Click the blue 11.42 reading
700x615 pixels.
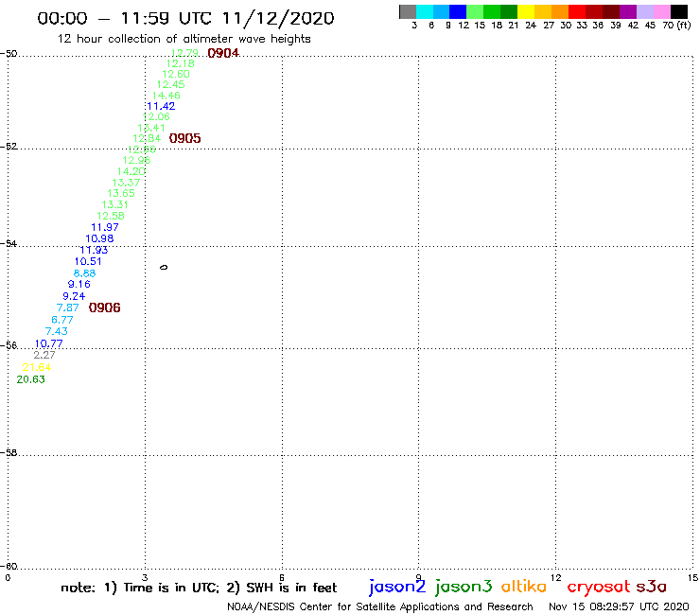tap(161, 106)
